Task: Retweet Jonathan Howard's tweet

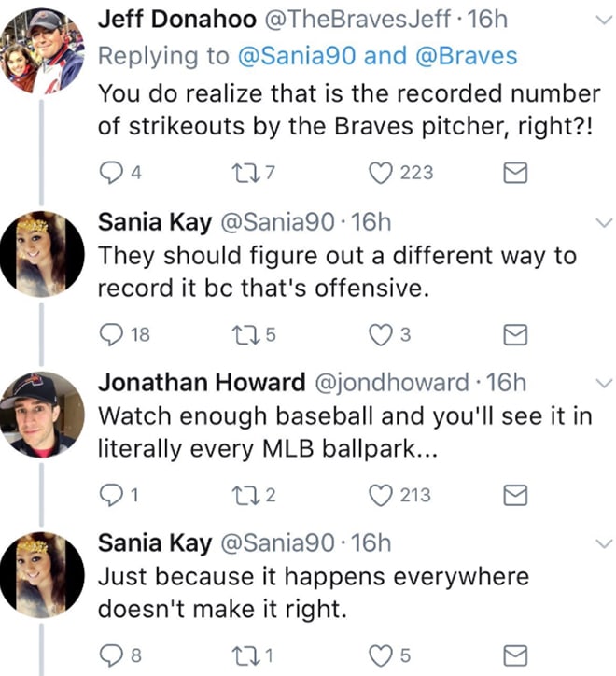Action: (239, 494)
